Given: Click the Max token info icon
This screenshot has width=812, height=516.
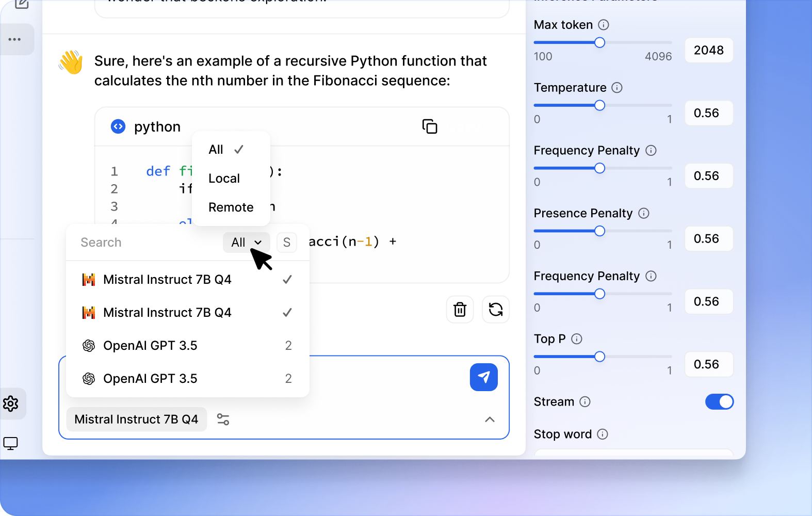Looking at the screenshot, I should (x=603, y=25).
